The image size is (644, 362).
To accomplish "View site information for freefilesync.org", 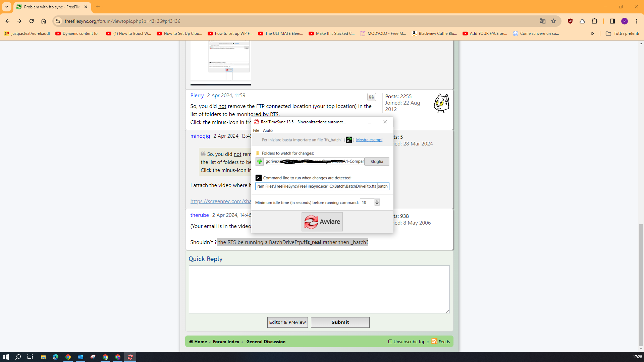I will click(58, 21).
